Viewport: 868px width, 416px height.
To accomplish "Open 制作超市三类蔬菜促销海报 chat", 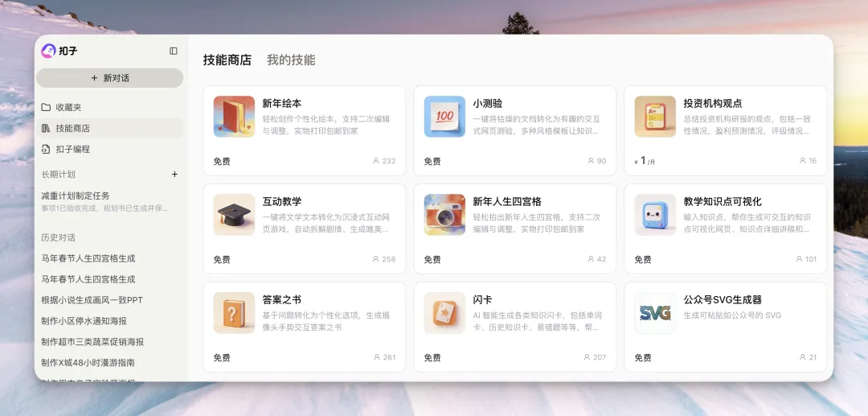I will coord(92,342).
